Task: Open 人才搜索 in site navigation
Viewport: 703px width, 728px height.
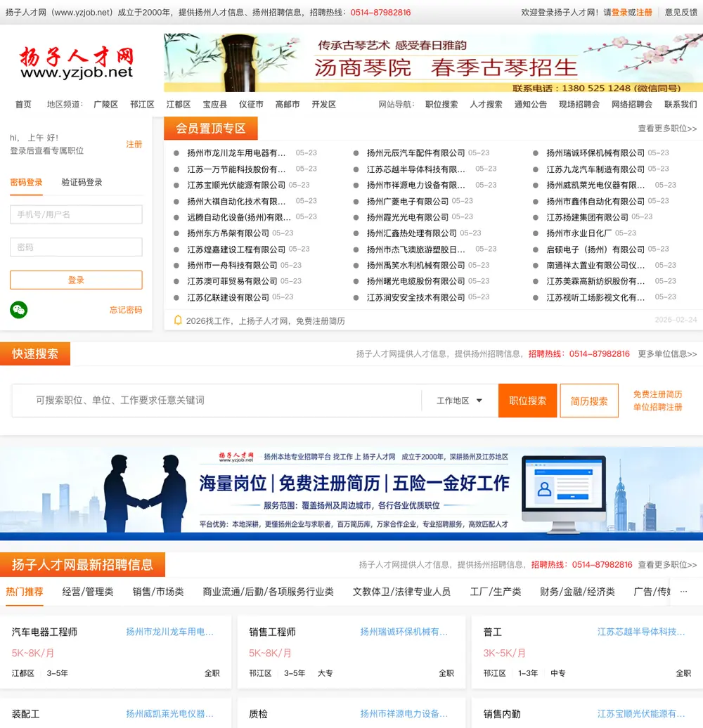Action: click(486, 105)
